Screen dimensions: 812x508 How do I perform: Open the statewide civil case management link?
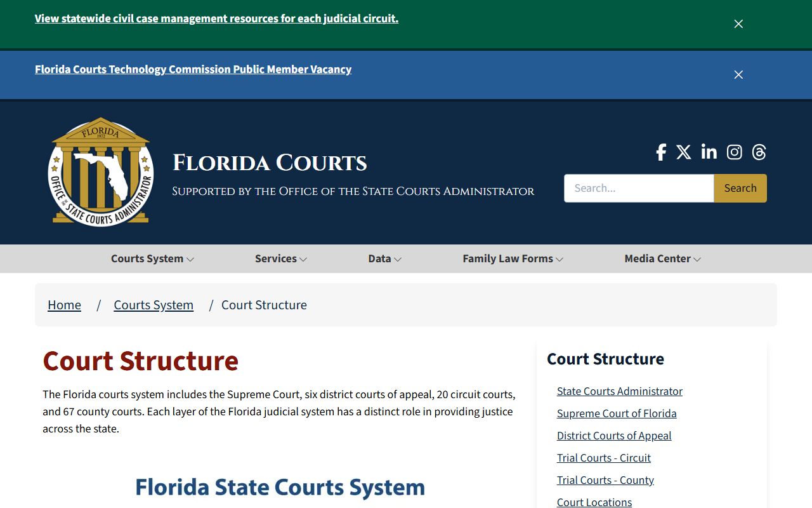point(216,18)
